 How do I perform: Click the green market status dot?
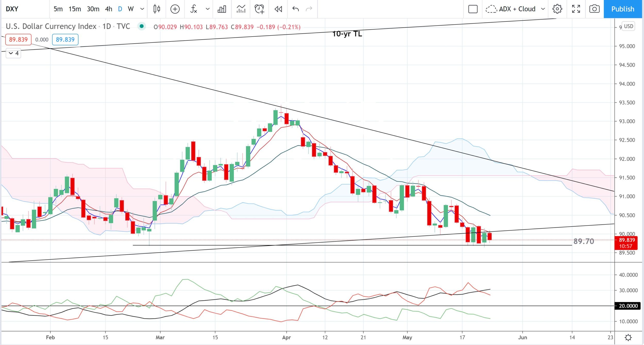click(x=141, y=26)
